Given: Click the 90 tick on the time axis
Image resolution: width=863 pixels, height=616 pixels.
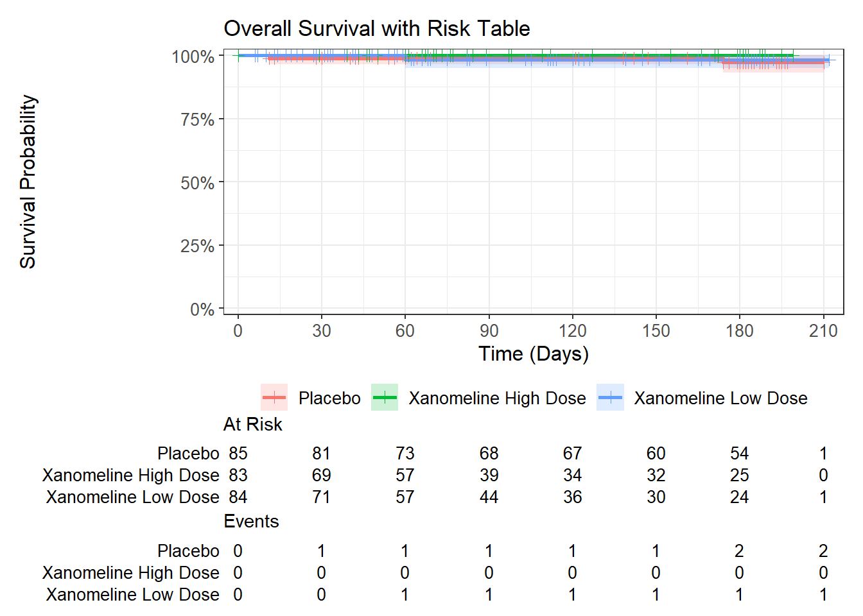Looking at the screenshot, I should (489, 331).
